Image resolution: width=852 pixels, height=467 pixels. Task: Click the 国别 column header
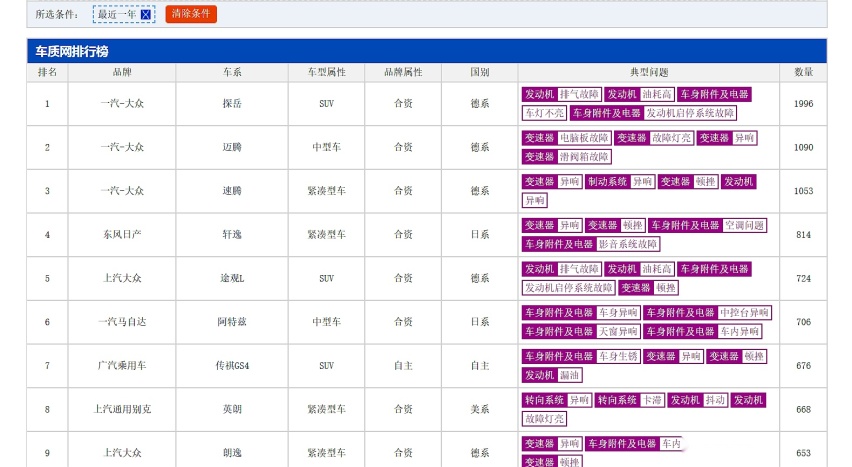[479, 72]
